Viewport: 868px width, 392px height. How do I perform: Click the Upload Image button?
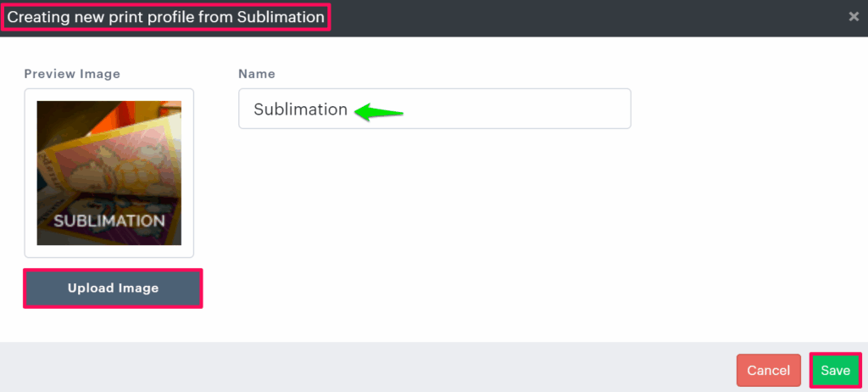(113, 288)
